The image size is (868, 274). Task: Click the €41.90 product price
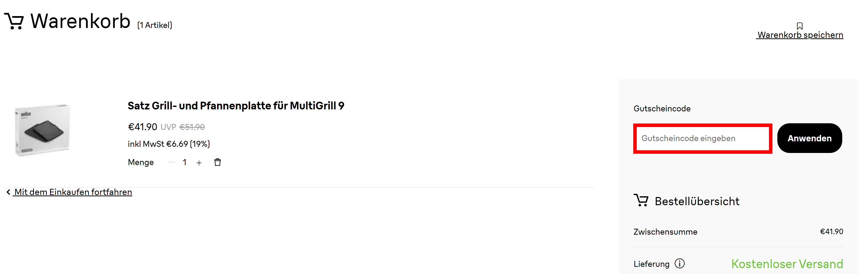pyautogui.click(x=142, y=127)
